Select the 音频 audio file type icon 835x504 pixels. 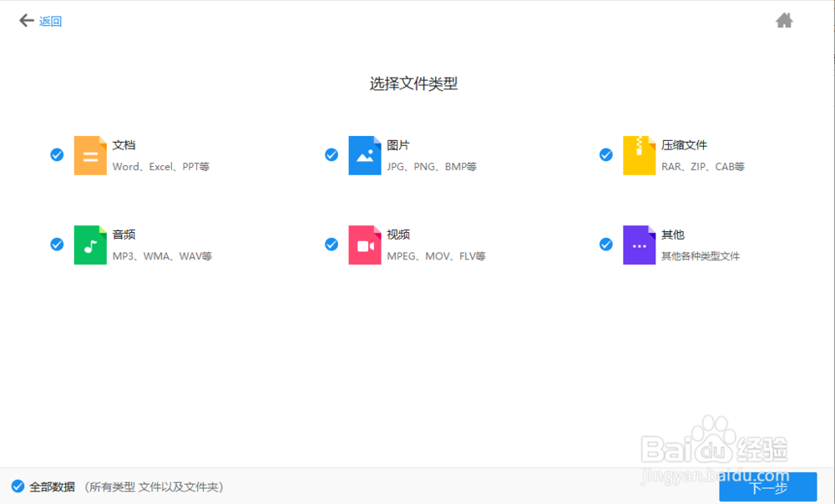pos(90,244)
